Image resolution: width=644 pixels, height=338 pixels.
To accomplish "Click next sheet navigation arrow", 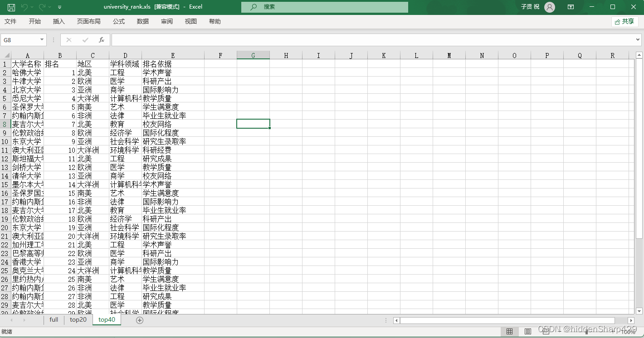I will pyautogui.click(x=24, y=320).
